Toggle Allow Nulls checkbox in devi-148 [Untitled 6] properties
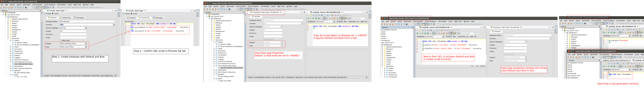Image resolution: width=644 pixels, height=92 pixels. [265, 39]
